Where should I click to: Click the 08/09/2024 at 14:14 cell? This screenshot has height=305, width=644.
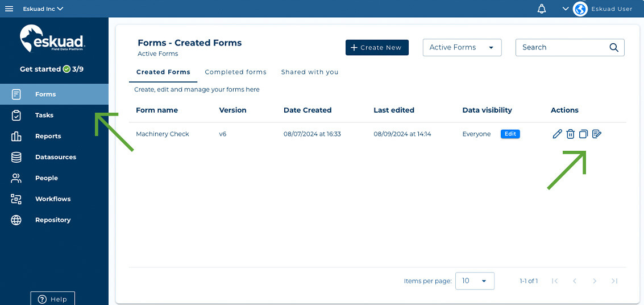tap(402, 134)
